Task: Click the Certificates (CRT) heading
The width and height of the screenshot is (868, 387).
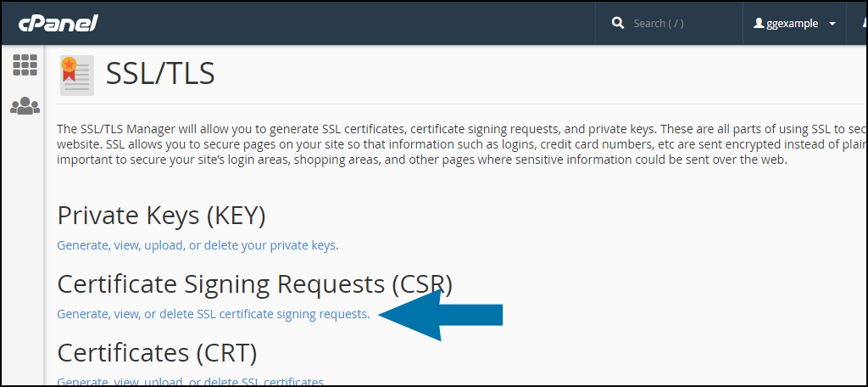Action: point(157,351)
